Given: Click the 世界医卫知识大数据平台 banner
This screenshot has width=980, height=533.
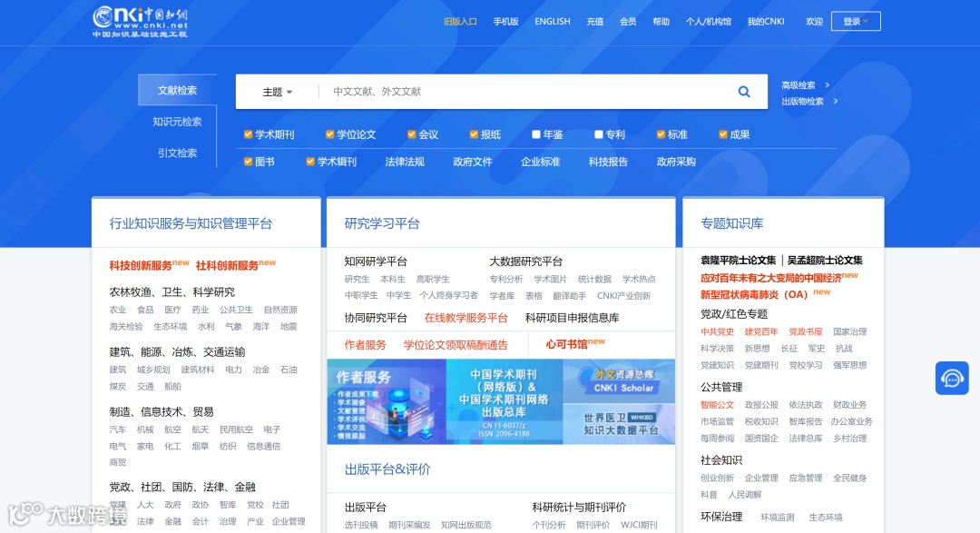Looking at the screenshot, I should pos(620,424).
